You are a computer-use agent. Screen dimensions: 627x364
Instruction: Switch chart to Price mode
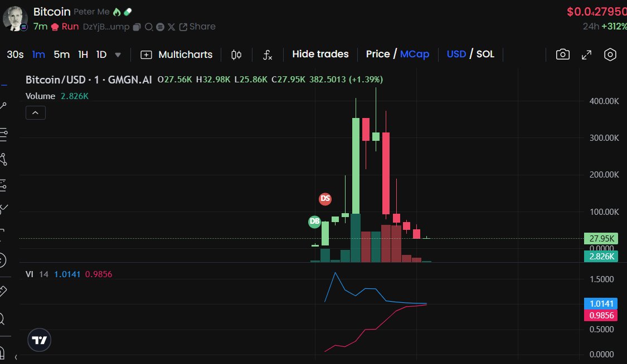click(x=378, y=54)
